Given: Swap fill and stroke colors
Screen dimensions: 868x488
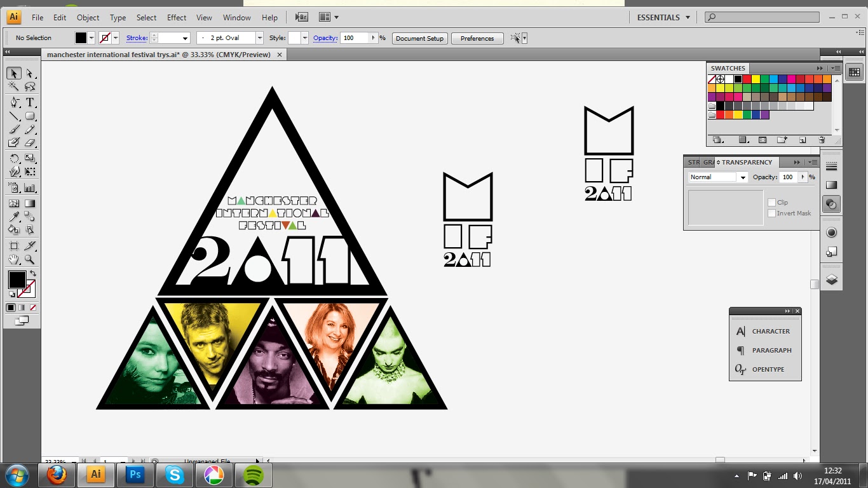Looking at the screenshot, I should 33,273.
